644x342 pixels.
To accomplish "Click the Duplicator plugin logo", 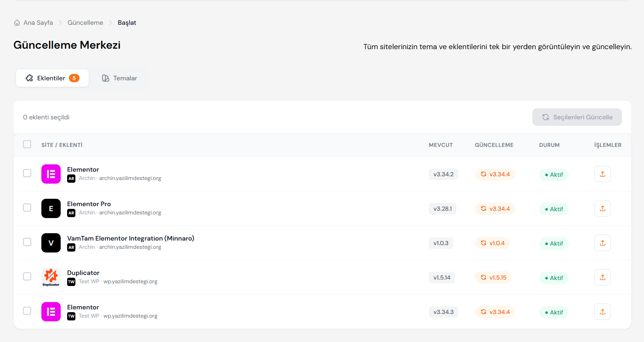I will [51, 277].
